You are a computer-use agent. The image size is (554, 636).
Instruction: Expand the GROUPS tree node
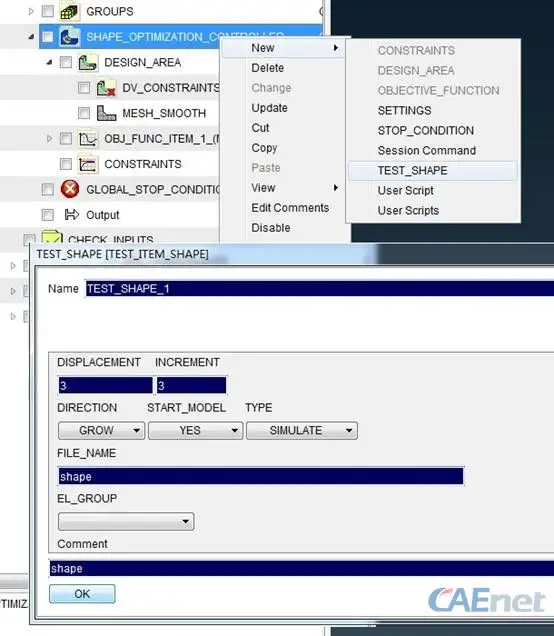31,12
